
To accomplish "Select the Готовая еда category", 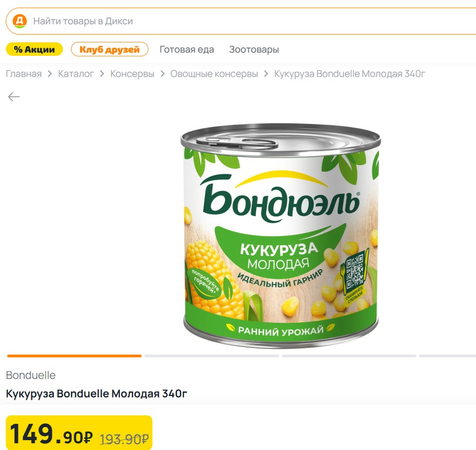I will 187,49.
